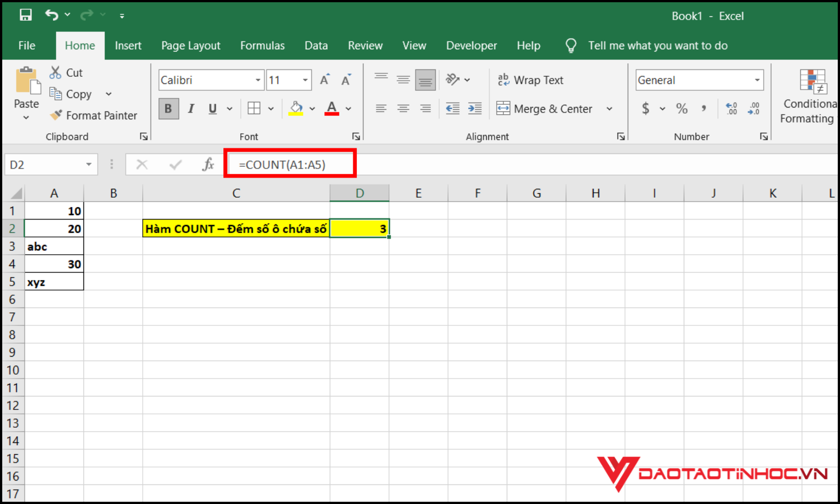Viewport: 840px width, 504px height.
Task: Click the Format Painter button
Action: 94,115
